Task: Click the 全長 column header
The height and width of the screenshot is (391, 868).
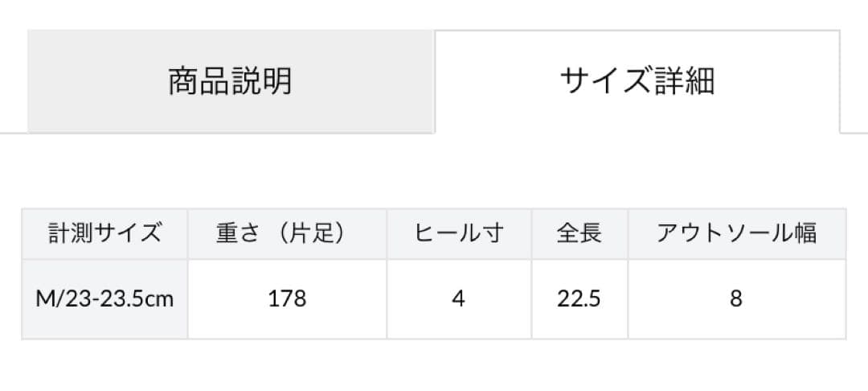Action: tap(579, 233)
